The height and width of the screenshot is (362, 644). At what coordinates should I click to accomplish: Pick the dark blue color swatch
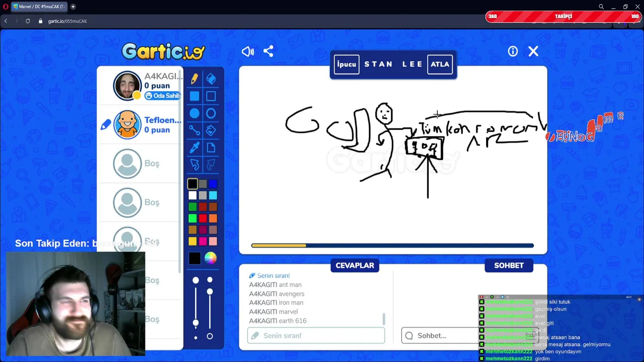(213, 184)
